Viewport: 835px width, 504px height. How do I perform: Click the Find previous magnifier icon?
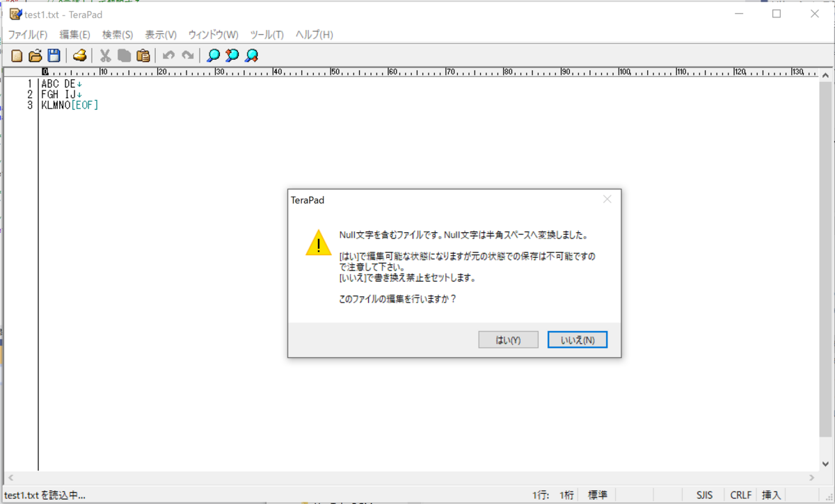coord(232,56)
